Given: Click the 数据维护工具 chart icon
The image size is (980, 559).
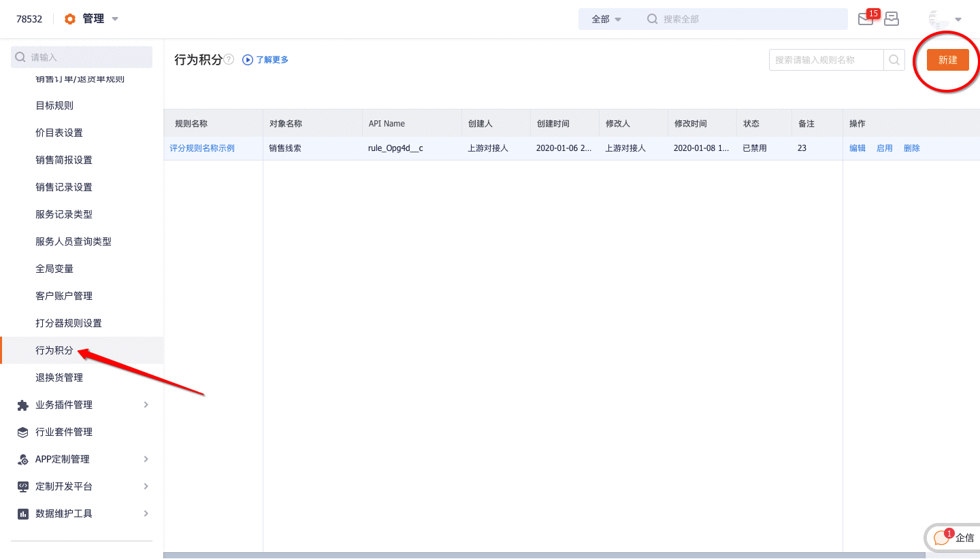Looking at the screenshot, I should pos(23,514).
